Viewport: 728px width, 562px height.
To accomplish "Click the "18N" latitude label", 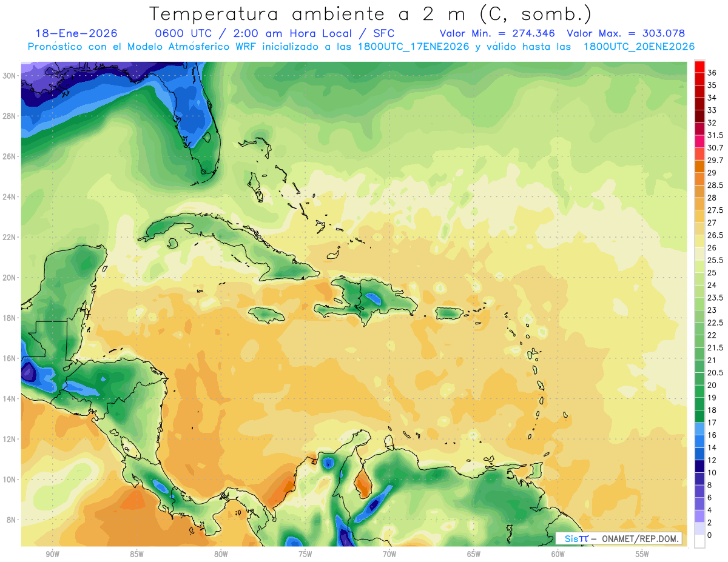I will pos(10,318).
